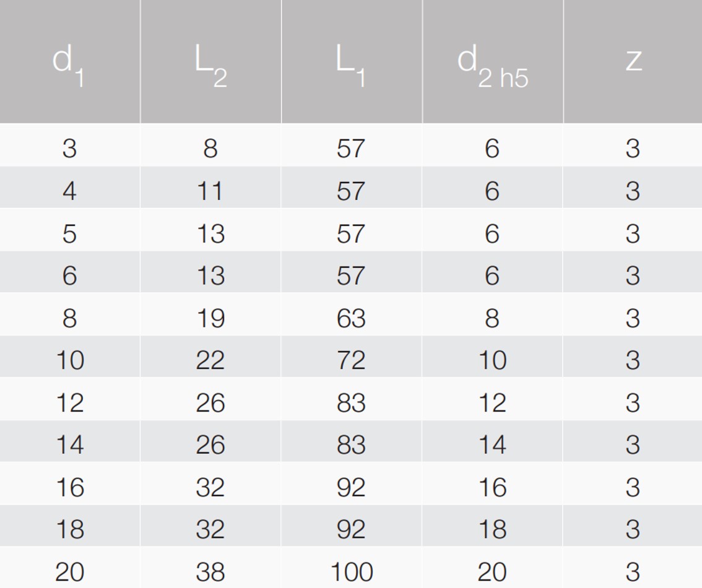Select the L2 cell with value 11

pos(210,191)
